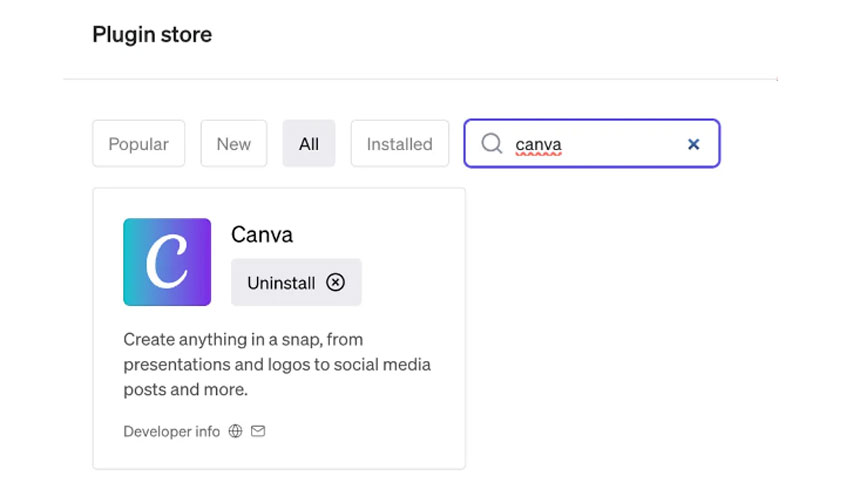860x503 pixels.
Task: Open the Installed plugins tab
Action: [x=399, y=144]
